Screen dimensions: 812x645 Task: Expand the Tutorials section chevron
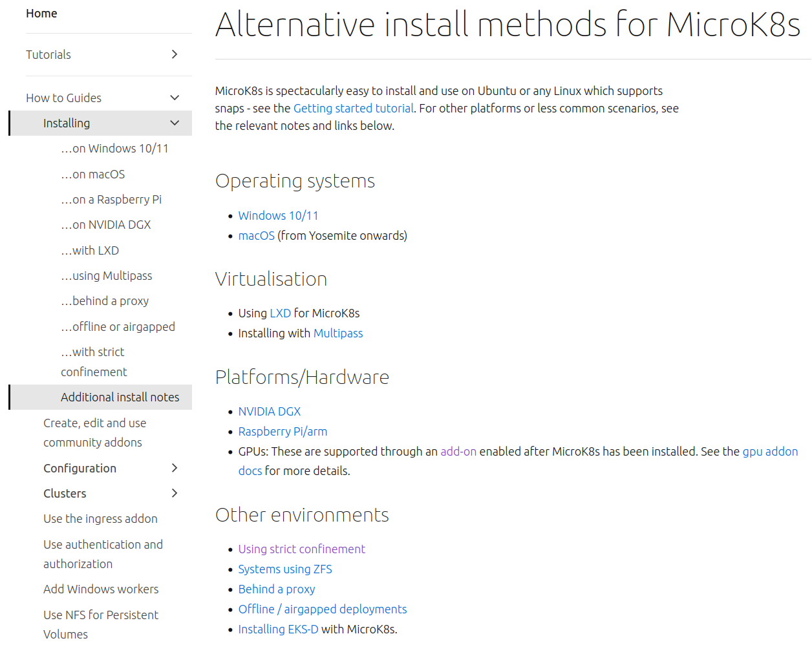[x=174, y=55]
